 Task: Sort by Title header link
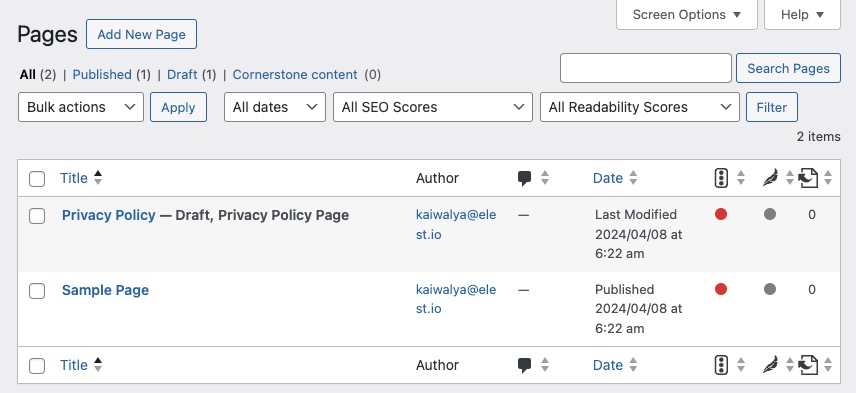74,178
